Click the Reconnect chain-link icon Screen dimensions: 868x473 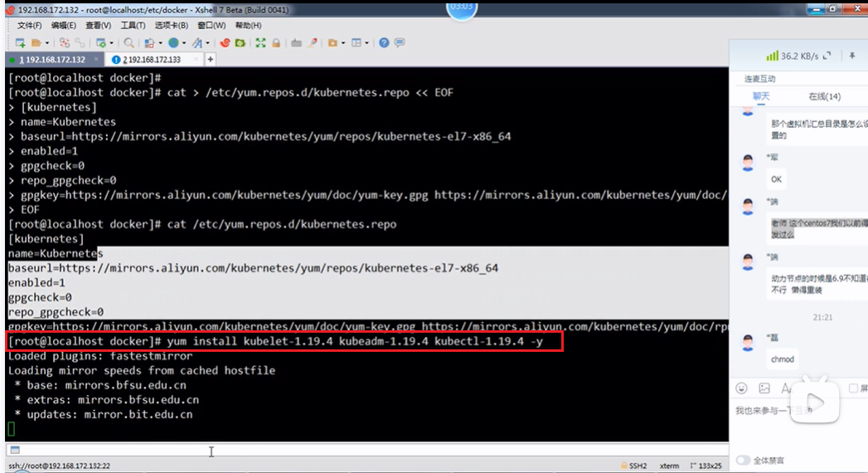tap(80, 42)
